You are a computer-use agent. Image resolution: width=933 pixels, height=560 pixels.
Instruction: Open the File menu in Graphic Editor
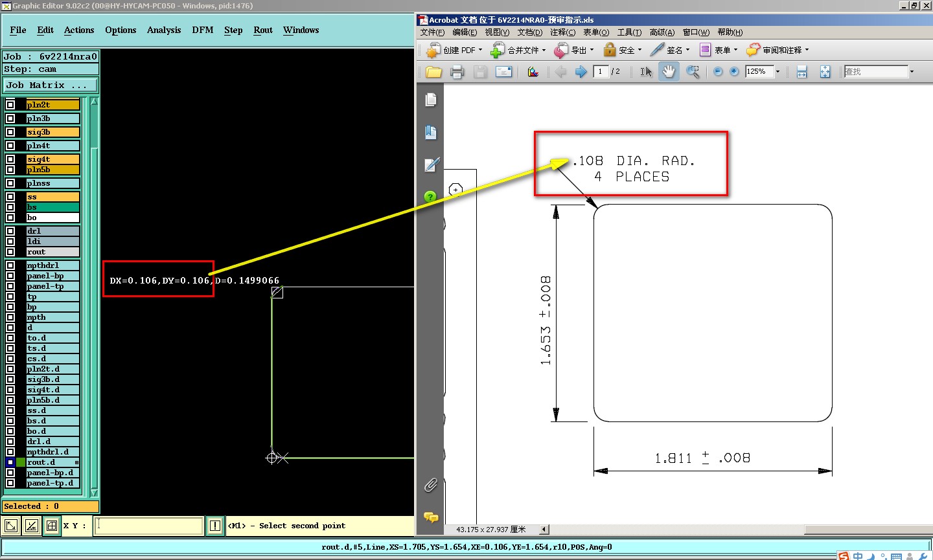pos(18,30)
